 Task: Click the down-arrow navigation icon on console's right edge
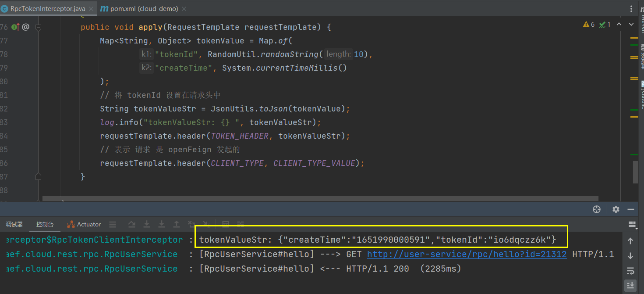coord(631,256)
